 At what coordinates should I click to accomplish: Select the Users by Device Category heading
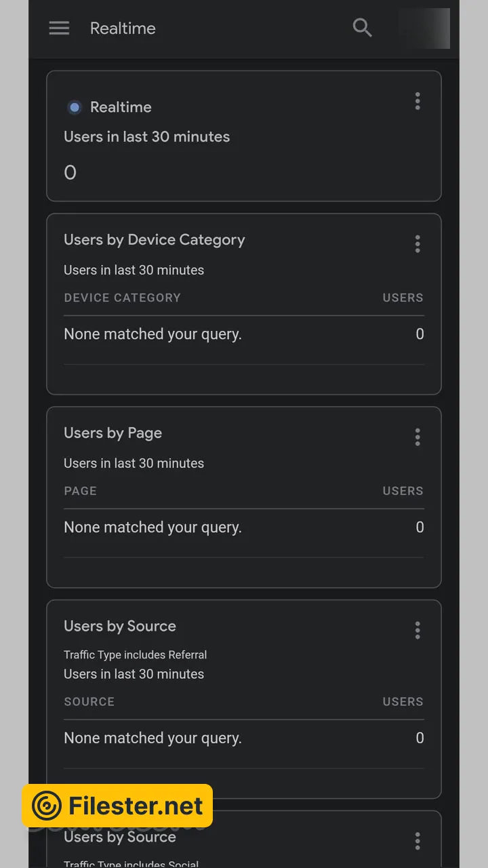coord(155,240)
